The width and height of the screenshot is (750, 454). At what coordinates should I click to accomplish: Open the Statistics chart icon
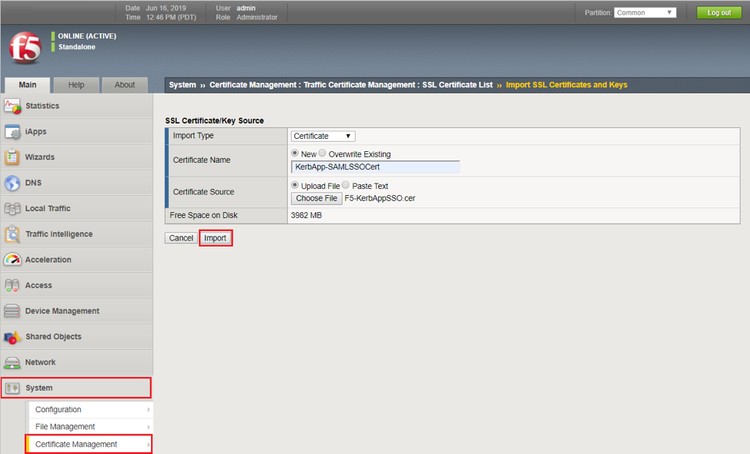[x=12, y=106]
